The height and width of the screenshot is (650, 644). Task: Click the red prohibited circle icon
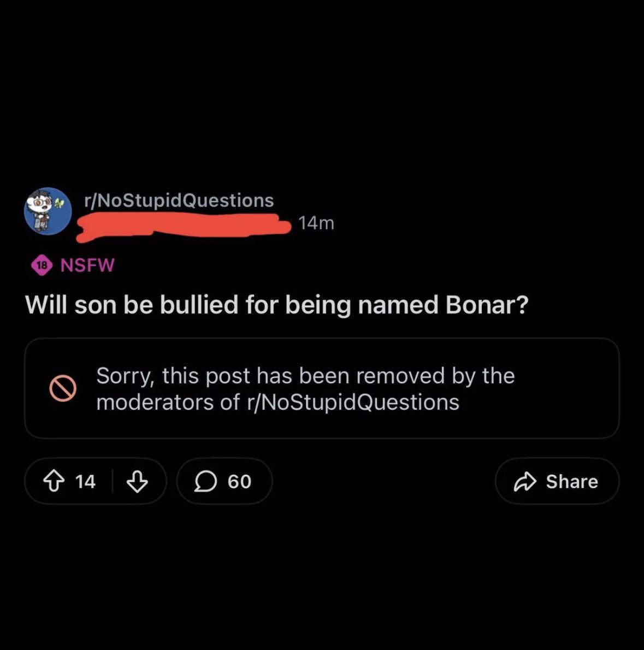coord(63,388)
